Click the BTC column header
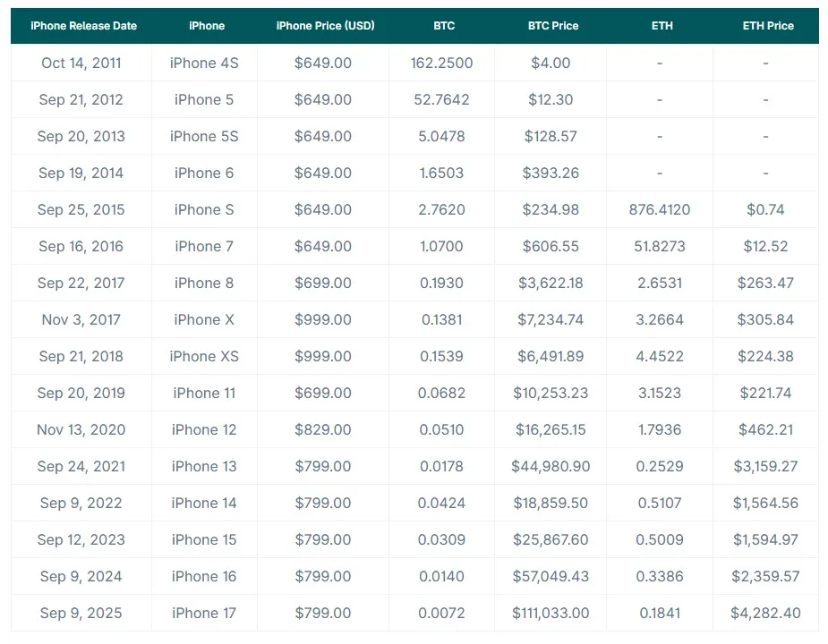 pyautogui.click(x=444, y=26)
